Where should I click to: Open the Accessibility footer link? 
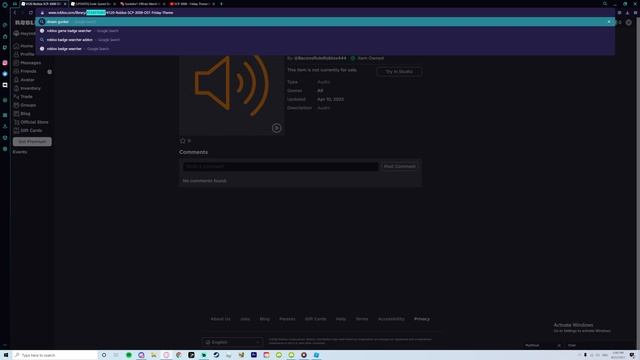[391, 319]
